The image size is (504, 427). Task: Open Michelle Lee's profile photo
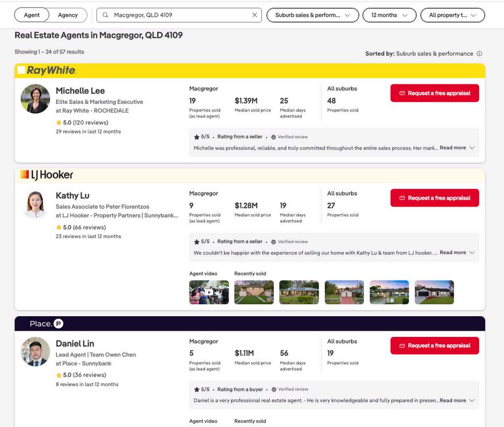click(x=35, y=99)
